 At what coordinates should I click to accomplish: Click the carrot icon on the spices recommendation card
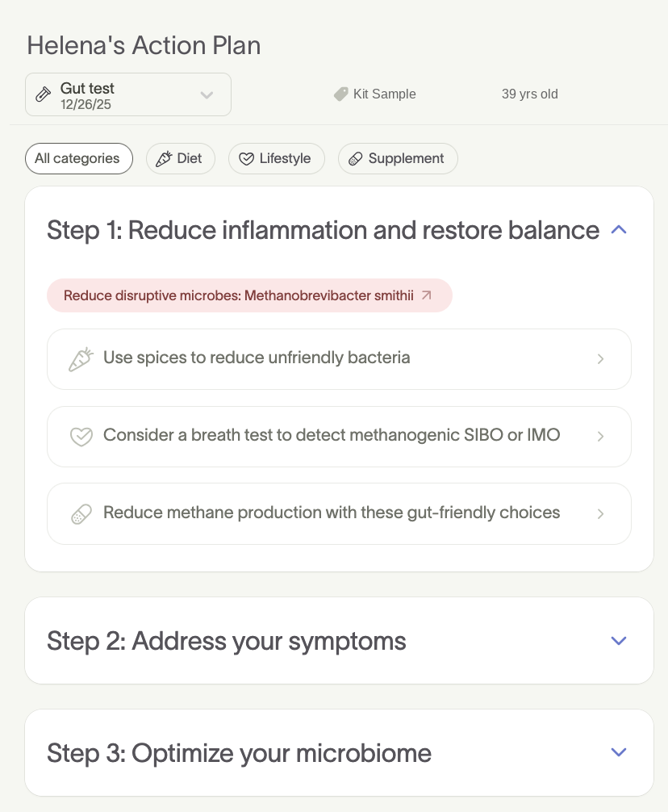pos(81,358)
